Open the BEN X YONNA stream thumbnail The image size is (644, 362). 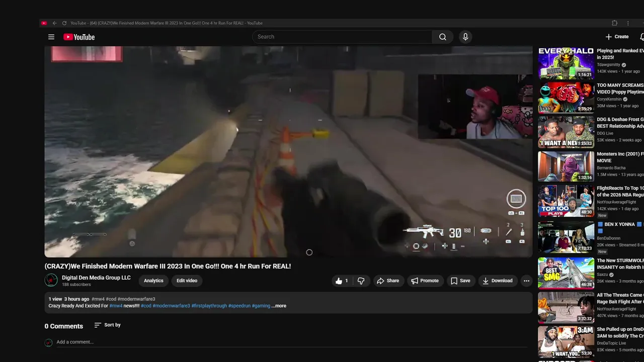[x=566, y=237]
